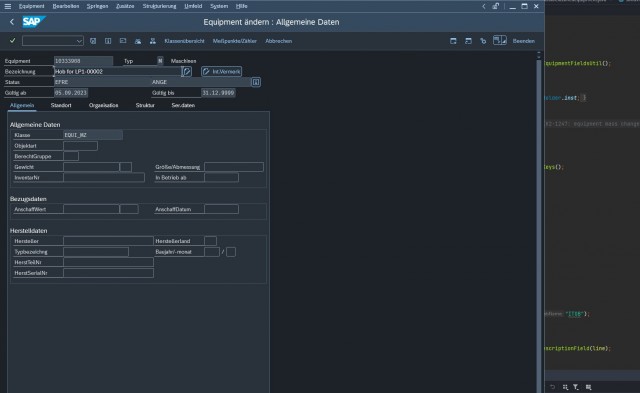Image resolution: width=640 pixels, height=393 pixels.
Task: Click the HerstSerialNr input field
Action: 108,273
